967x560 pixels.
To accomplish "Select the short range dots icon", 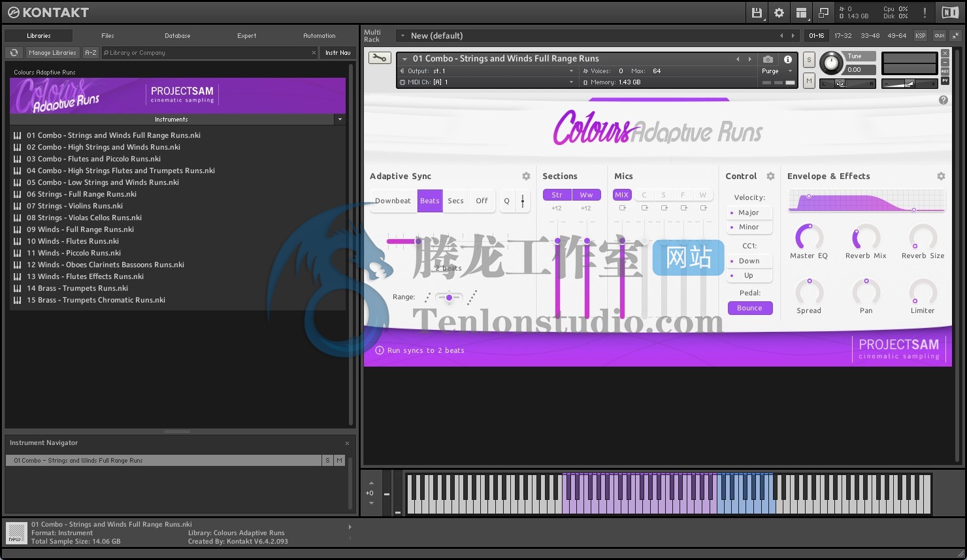I will [427, 297].
